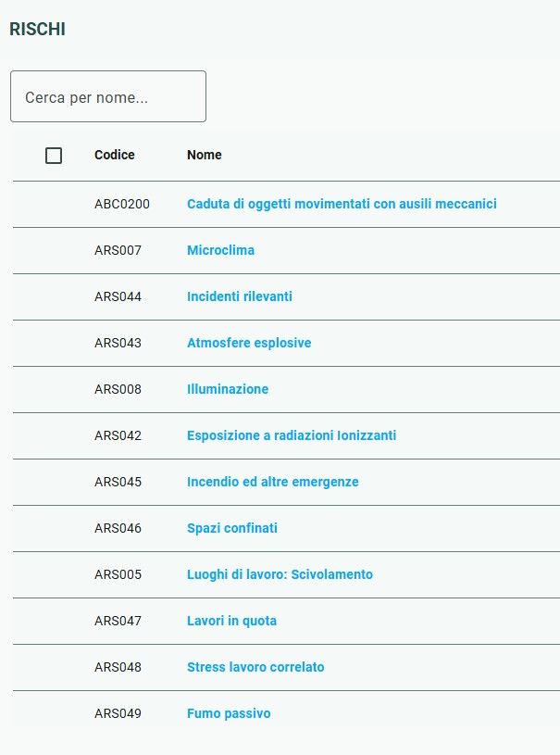Sort by the Codice column header
The height and width of the screenshot is (755, 560).
pos(115,155)
